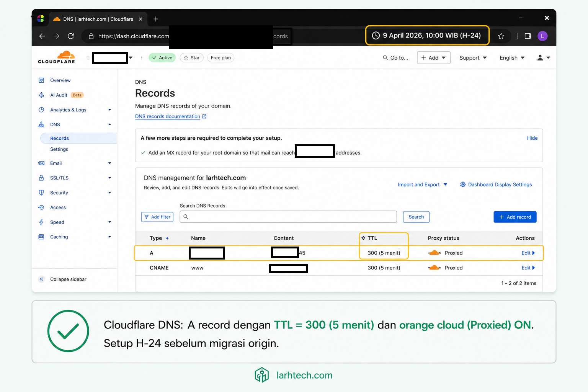588x392 pixels.
Task: Open the browser side panel icon
Action: [x=528, y=36]
